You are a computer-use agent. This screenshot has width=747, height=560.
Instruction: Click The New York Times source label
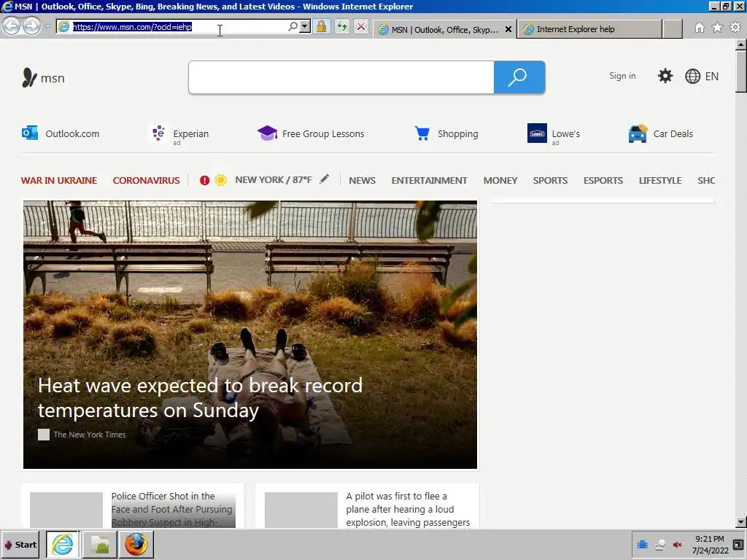click(x=90, y=435)
